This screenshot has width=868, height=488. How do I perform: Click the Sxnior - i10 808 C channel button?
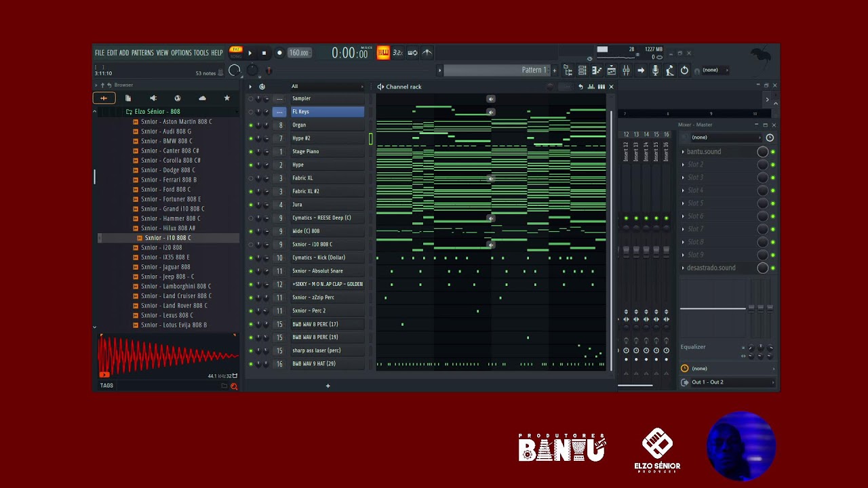pos(328,245)
